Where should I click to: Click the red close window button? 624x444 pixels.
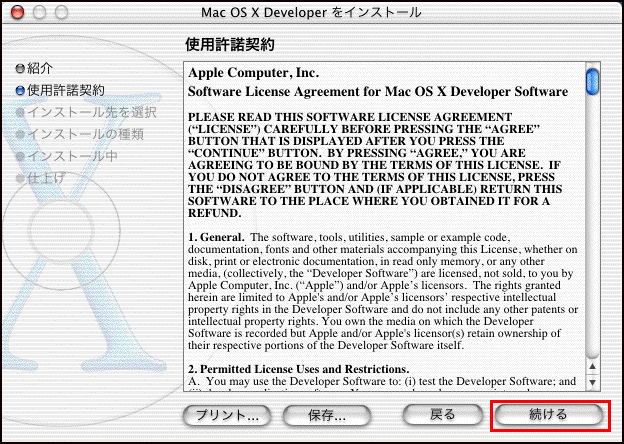(x=18, y=12)
